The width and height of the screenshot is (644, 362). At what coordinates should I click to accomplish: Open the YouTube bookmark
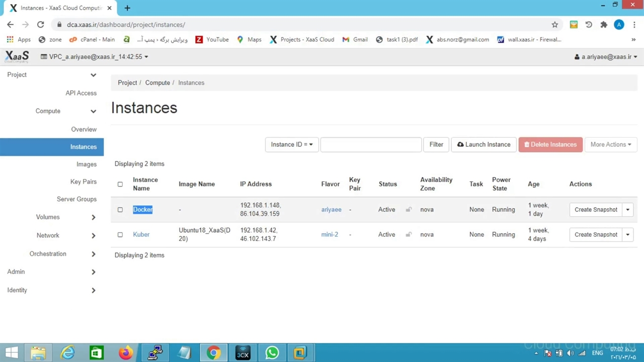click(x=212, y=39)
